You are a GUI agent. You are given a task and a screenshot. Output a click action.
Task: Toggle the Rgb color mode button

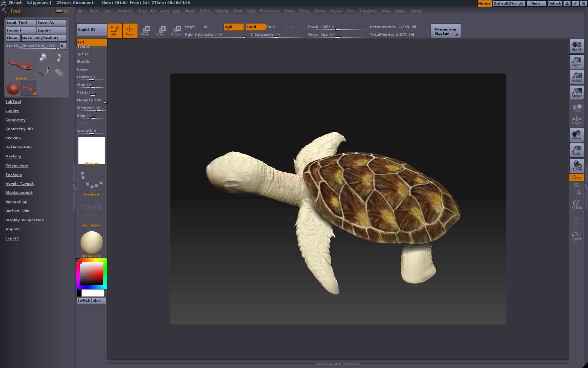click(233, 27)
